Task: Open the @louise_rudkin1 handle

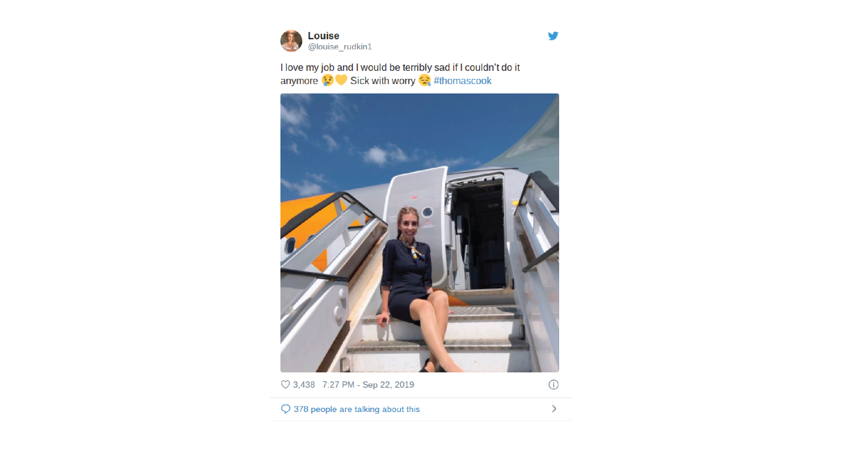Action: (x=340, y=47)
